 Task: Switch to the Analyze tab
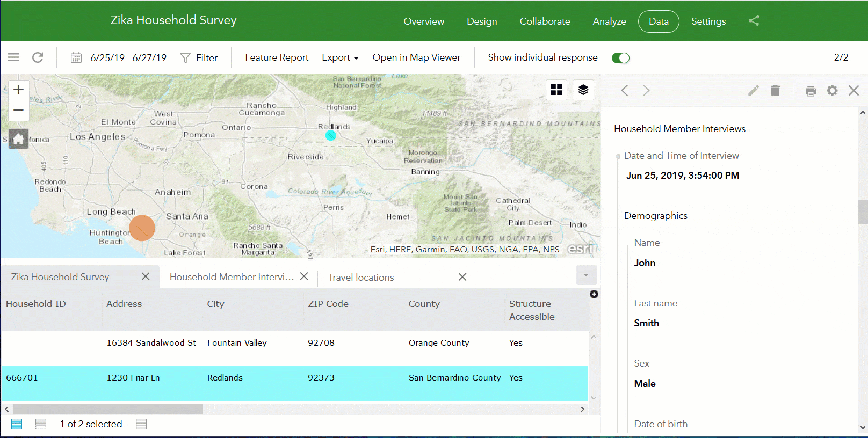pyautogui.click(x=609, y=21)
